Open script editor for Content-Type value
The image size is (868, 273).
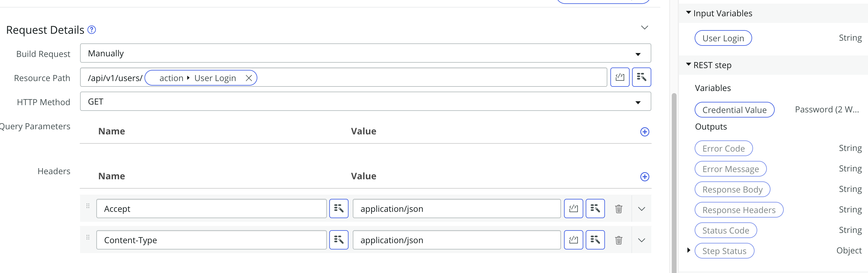574,240
